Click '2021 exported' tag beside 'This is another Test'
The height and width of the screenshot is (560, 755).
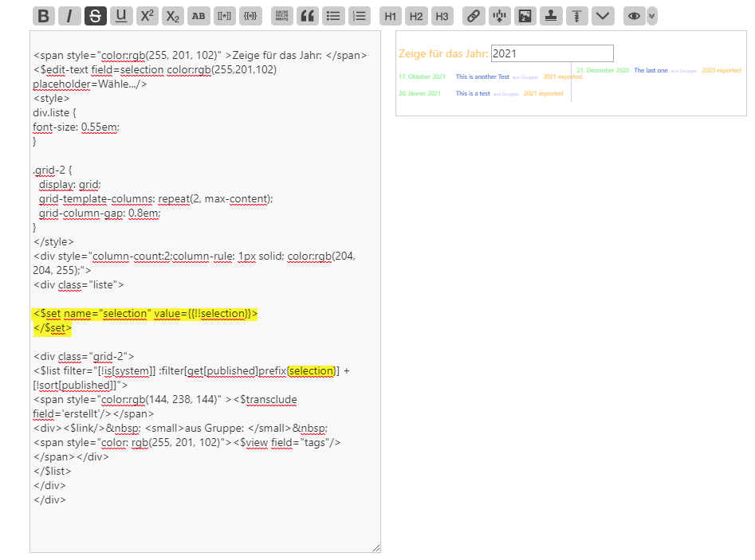pos(562,76)
